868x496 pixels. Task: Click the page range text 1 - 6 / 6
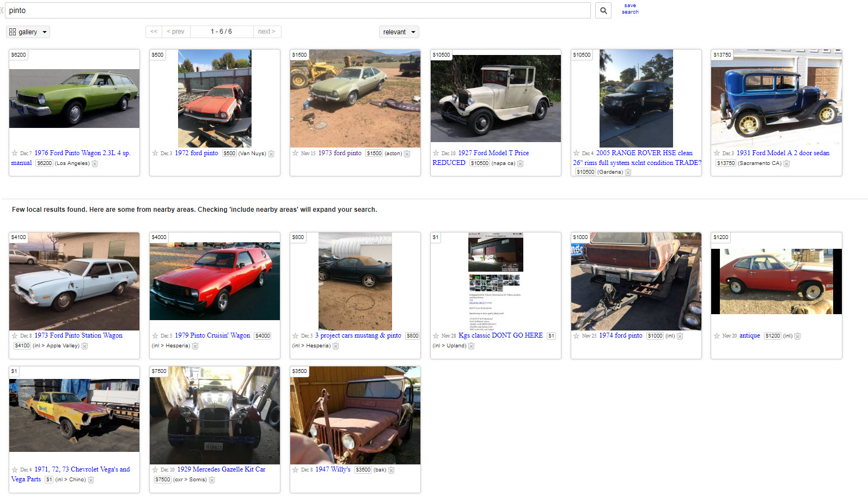221,32
